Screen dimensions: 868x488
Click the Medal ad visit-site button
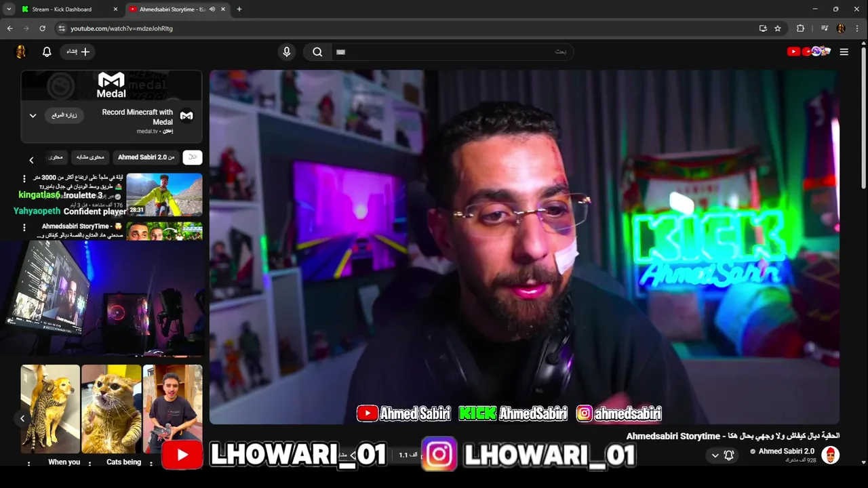[x=64, y=115]
